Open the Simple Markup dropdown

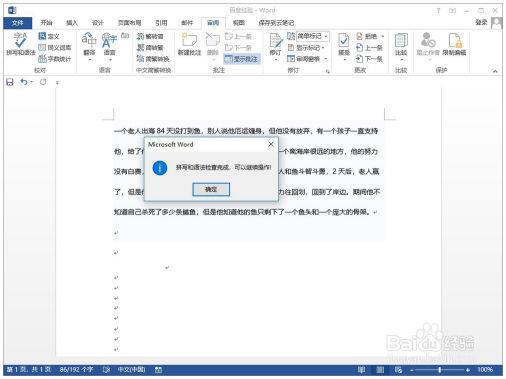[313, 36]
